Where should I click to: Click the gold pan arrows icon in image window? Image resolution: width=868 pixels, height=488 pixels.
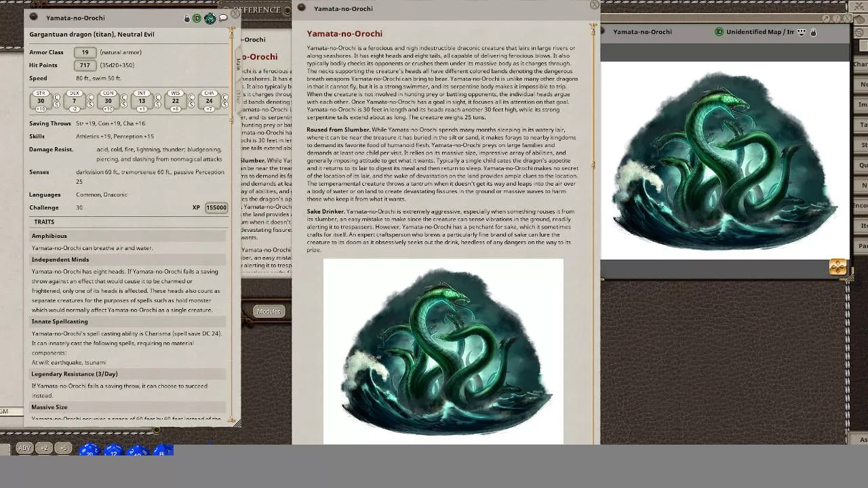click(x=837, y=266)
